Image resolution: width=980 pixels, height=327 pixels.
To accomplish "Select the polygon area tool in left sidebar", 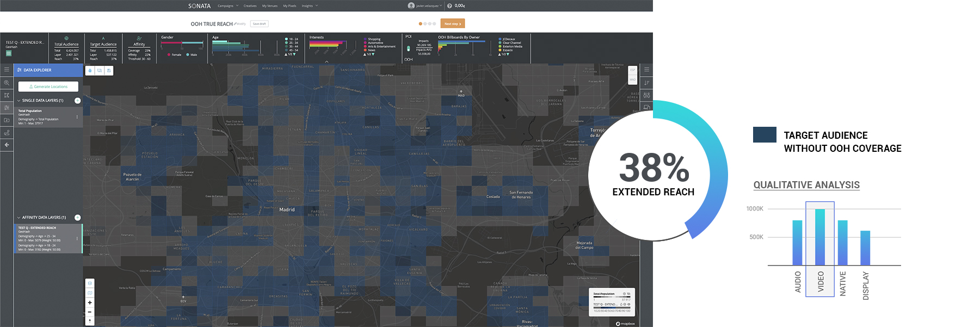I will tap(7, 95).
